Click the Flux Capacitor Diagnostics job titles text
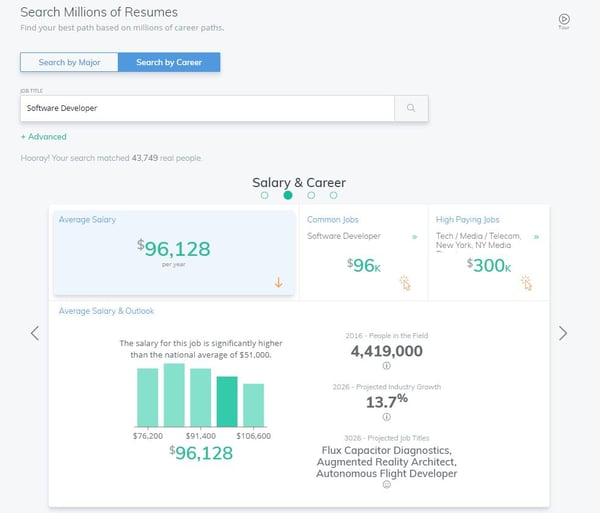Viewport: 600px width, 513px height. 386,462
